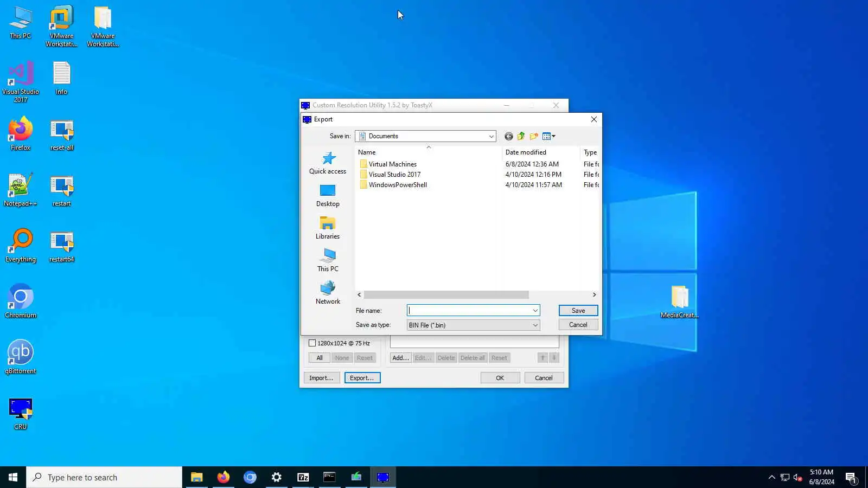
Task: Click the Windows search box
Action: click(104, 477)
